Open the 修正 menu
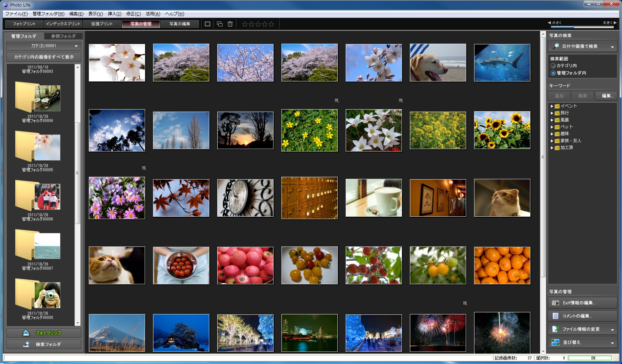622x364 pixels. [133, 14]
